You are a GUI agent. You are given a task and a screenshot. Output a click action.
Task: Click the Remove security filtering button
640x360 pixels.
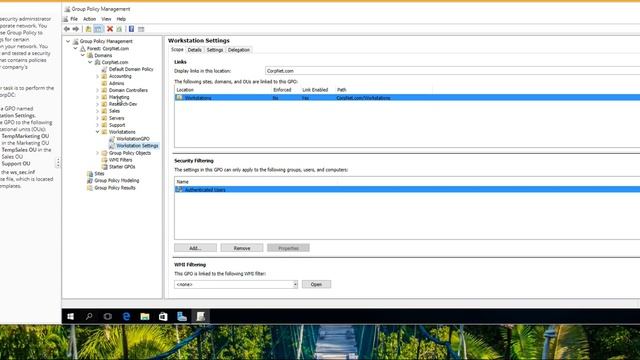(242, 248)
